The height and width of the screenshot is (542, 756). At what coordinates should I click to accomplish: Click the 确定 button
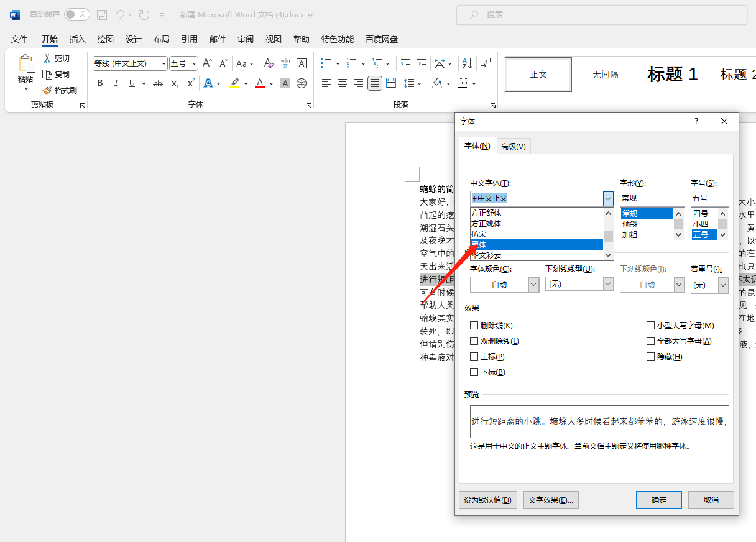pos(658,500)
